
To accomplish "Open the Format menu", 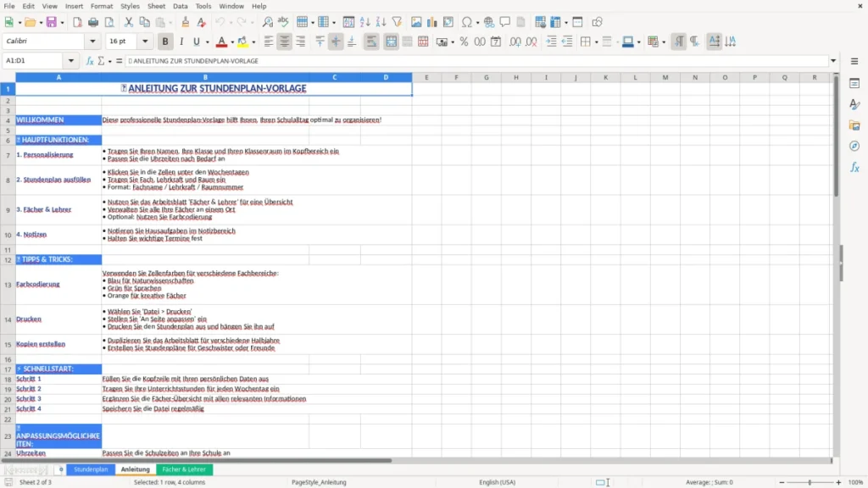I will [102, 6].
